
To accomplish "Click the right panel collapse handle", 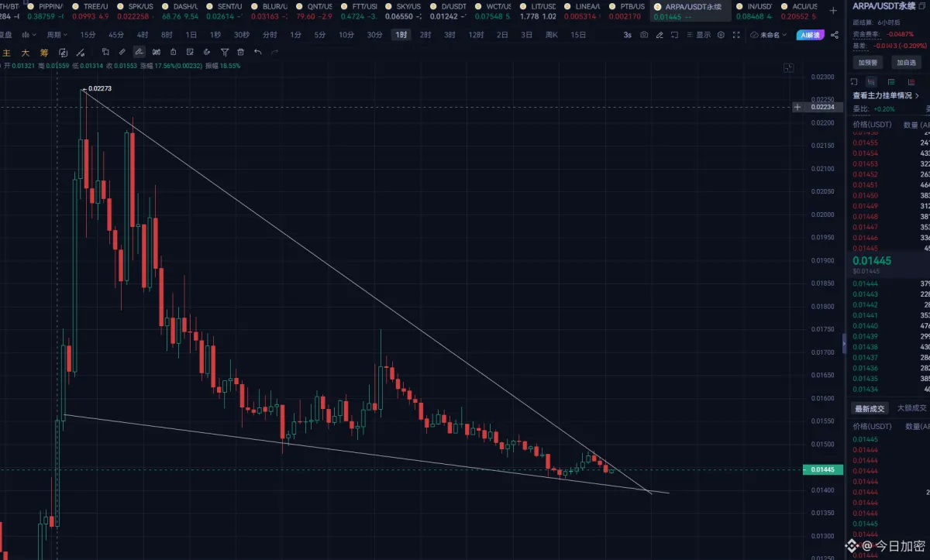I will [844, 342].
